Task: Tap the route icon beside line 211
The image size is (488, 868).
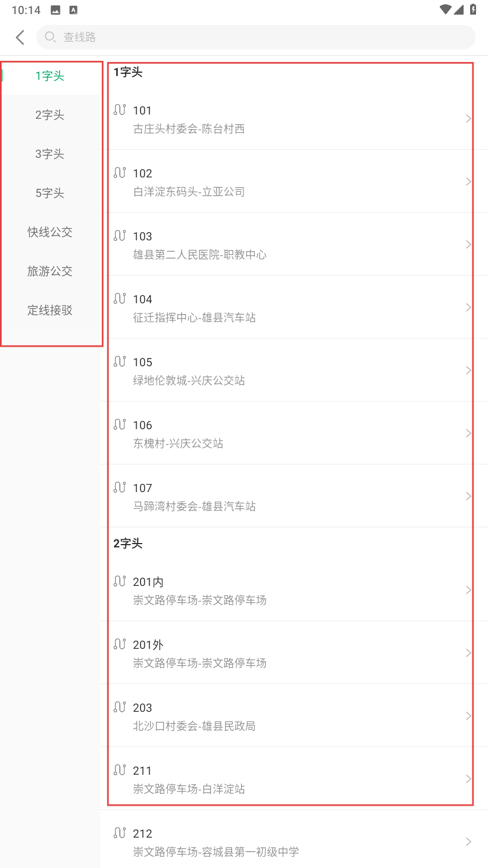Action: (120, 770)
